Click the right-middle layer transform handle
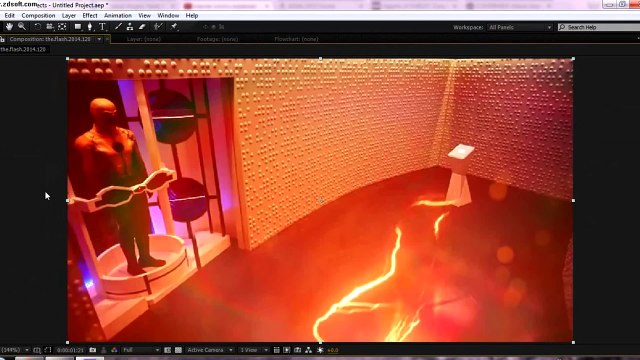This screenshot has width=640, height=360. (573, 200)
